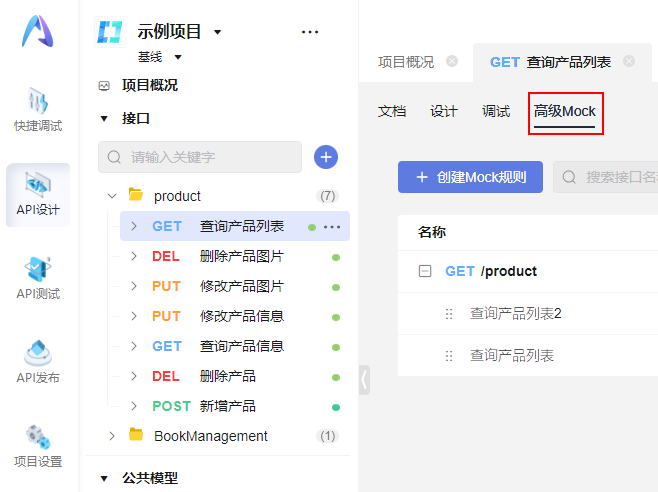Select the 高级Mock sub-tab
This screenshot has width=658, height=492.
565,112
